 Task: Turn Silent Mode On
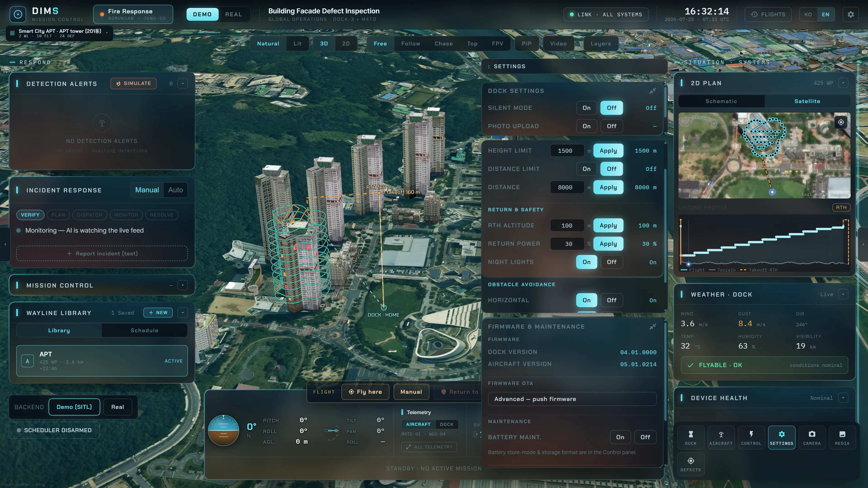[586, 108]
